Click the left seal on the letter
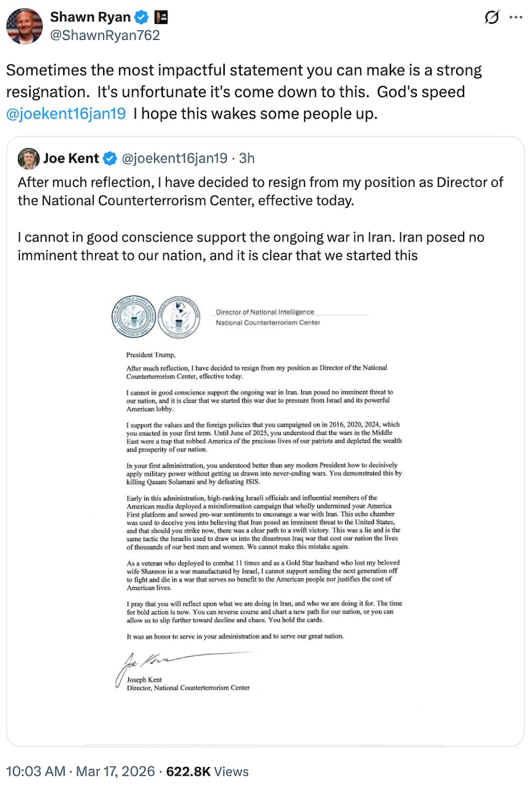Screen dimensions: 532x787 (133, 316)
